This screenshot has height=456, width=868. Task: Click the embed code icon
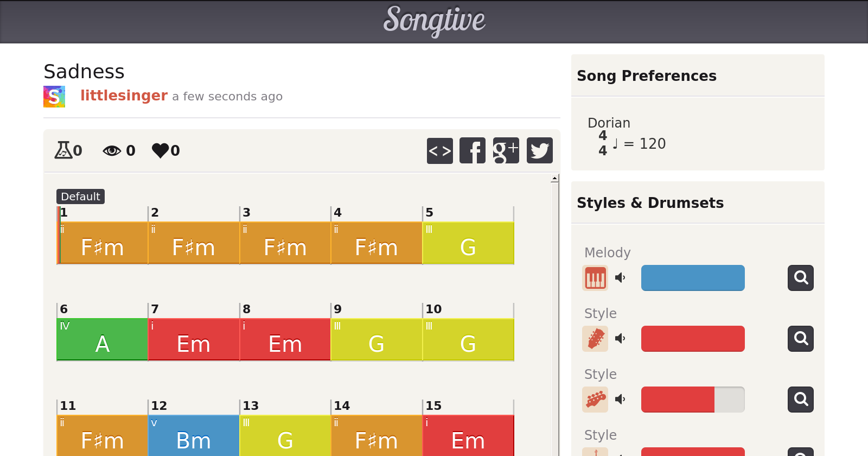(x=439, y=150)
